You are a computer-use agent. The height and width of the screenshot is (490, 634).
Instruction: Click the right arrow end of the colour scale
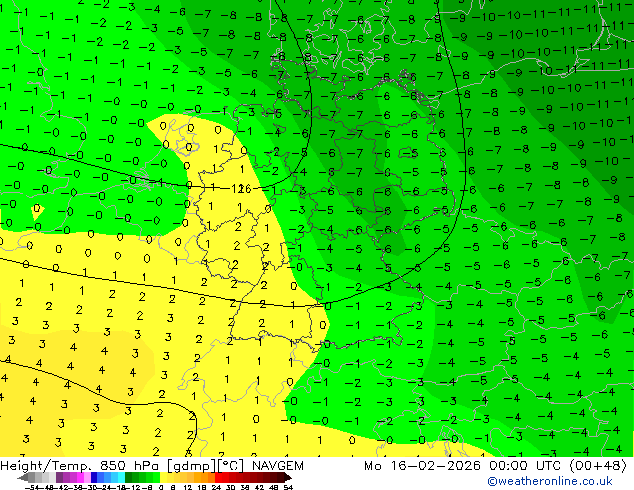pyautogui.click(x=288, y=477)
